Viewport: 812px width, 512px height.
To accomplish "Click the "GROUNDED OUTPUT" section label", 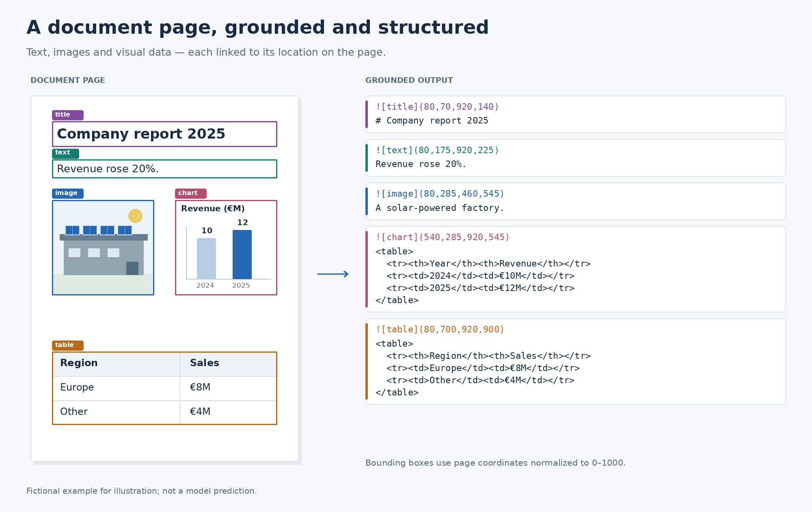I will click(409, 80).
